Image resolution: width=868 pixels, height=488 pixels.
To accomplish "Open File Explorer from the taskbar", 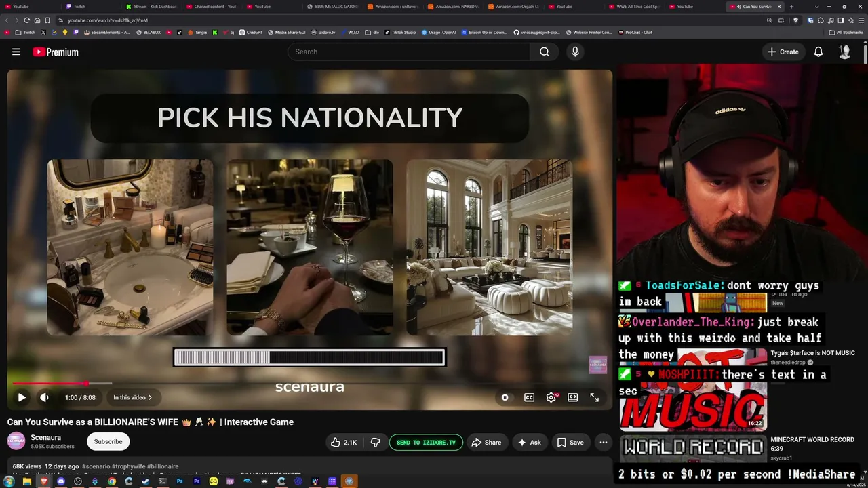I will tap(27, 481).
